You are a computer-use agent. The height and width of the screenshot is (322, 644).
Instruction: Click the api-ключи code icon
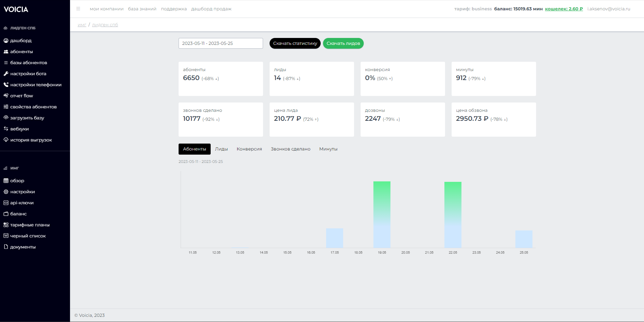pyautogui.click(x=6, y=203)
